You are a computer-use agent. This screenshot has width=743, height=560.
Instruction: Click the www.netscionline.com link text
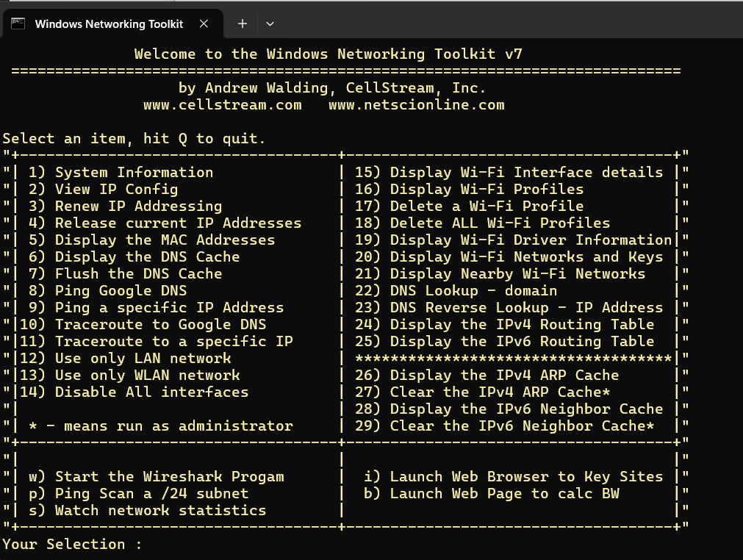(416, 105)
